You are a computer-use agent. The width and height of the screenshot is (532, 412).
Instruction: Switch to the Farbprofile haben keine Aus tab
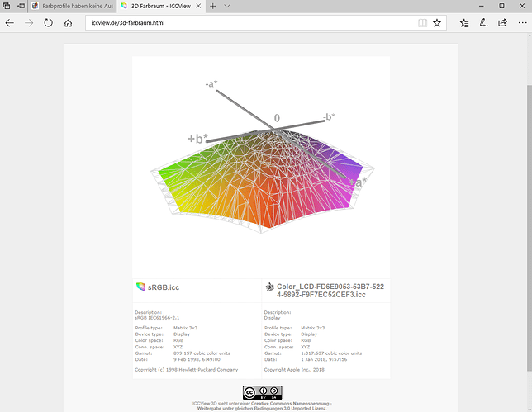click(x=71, y=6)
